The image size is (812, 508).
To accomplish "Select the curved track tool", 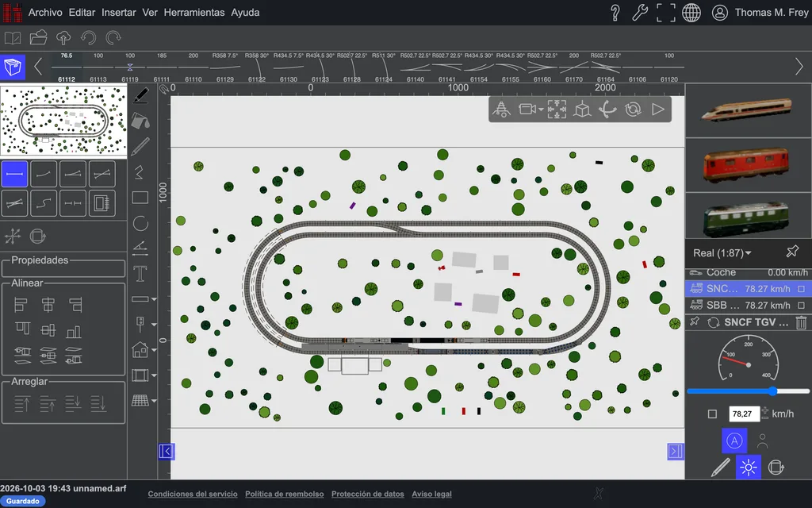I will 44,174.
